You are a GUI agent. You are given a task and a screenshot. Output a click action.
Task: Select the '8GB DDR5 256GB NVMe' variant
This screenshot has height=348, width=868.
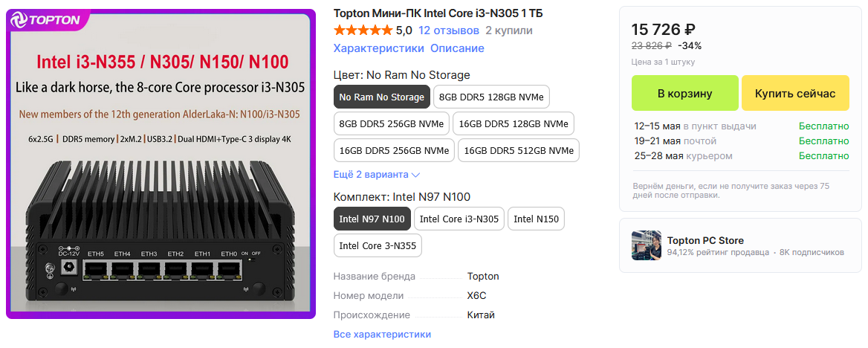point(391,123)
